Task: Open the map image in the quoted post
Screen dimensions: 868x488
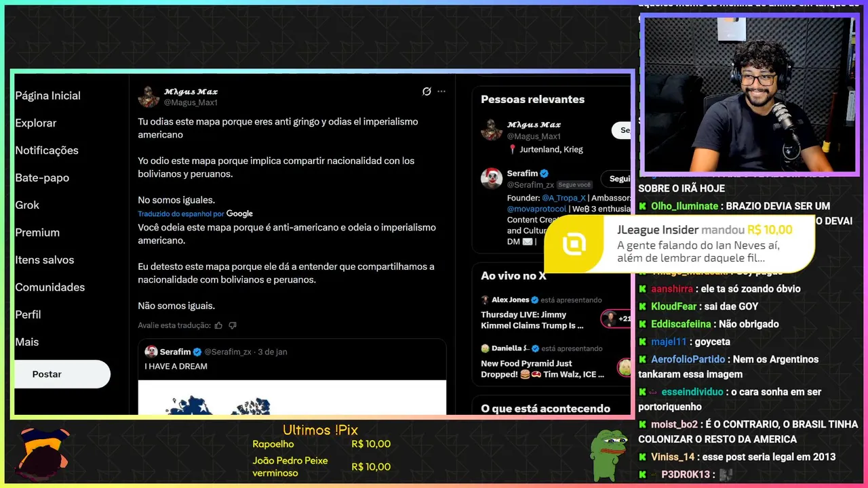Action: click(292, 397)
